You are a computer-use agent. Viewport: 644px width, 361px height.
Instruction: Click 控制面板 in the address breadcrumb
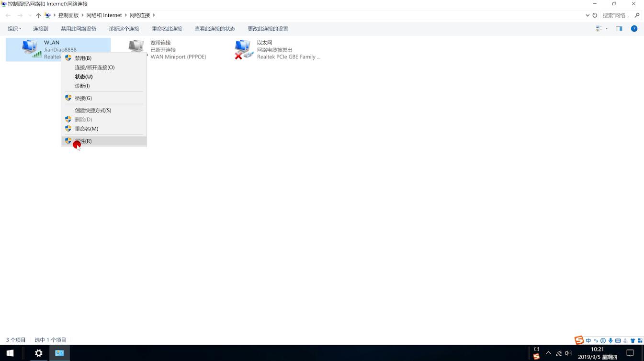tap(68, 15)
